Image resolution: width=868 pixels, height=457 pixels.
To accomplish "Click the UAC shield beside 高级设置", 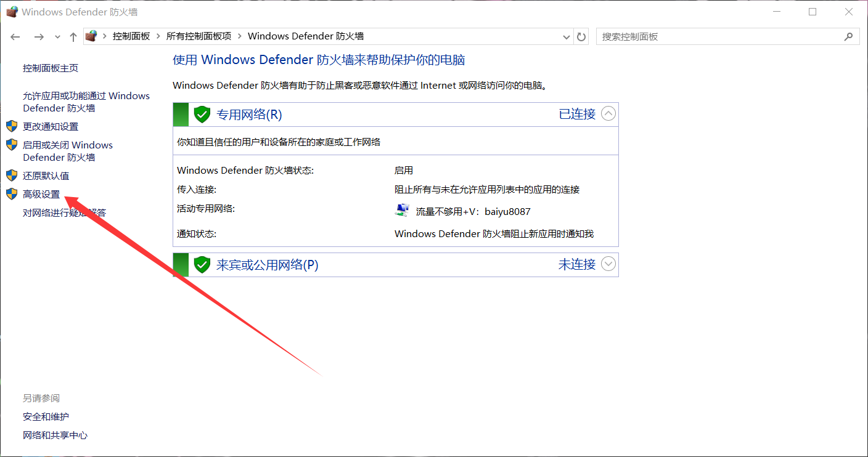I will pyautogui.click(x=11, y=194).
